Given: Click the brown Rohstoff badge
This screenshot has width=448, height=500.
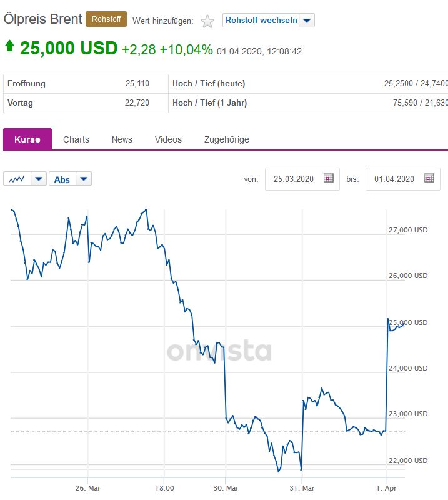Looking at the screenshot, I should point(106,19).
